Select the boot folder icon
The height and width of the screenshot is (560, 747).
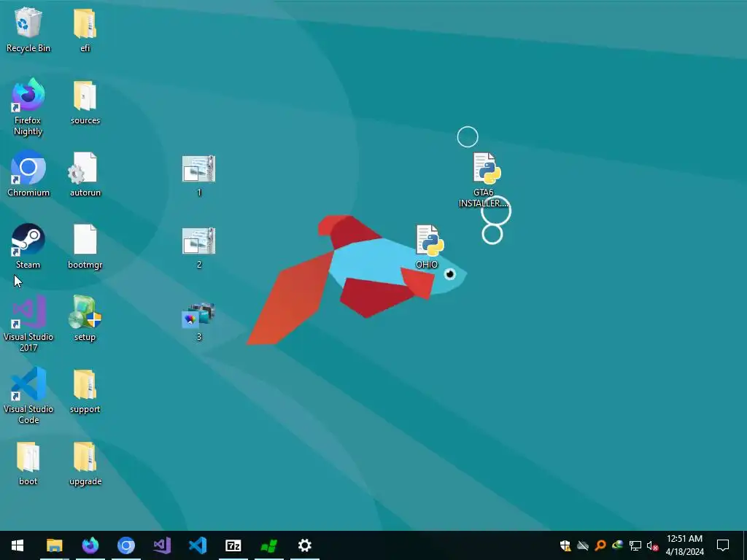28,463
